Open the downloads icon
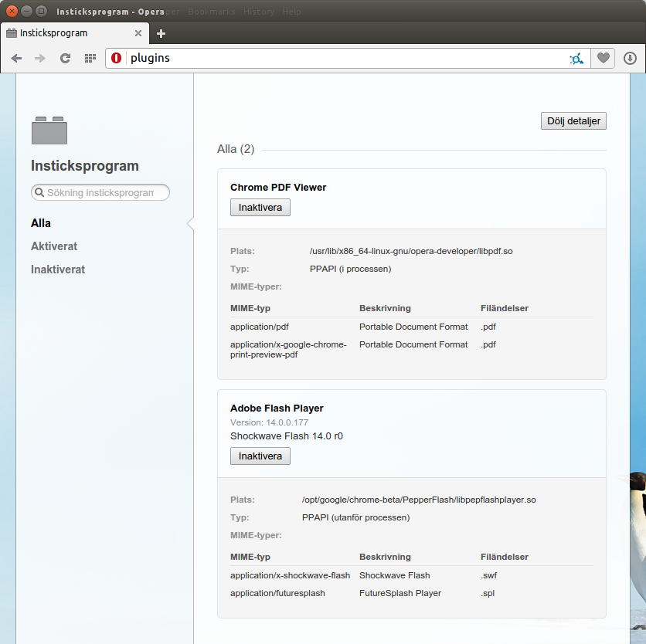 click(x=630, y=59)
